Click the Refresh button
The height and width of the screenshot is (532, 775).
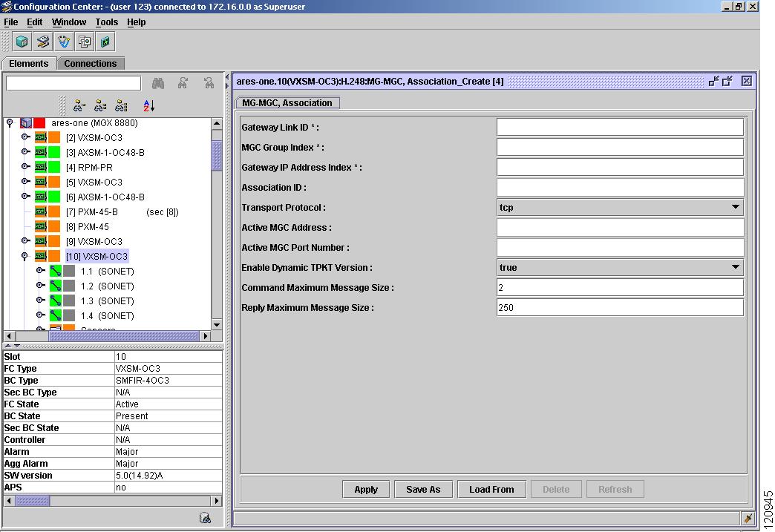click(615, 490)
